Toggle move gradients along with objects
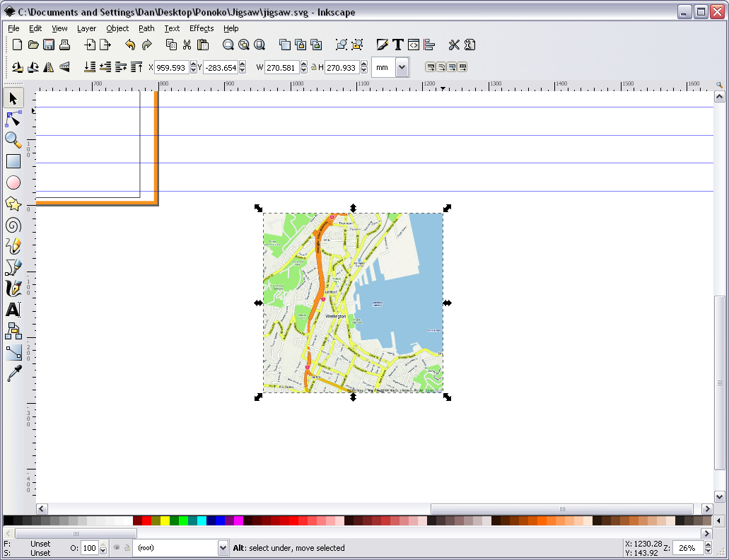This screenshot has height=560, width=729. point(453,67)
